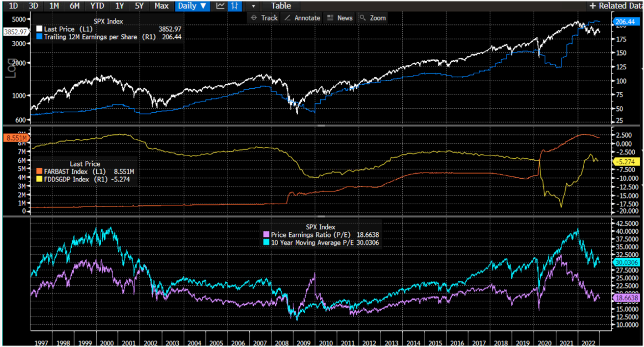Click the rotated Log scale label
The image size is (644, 347).
click(x=12, y=68)
